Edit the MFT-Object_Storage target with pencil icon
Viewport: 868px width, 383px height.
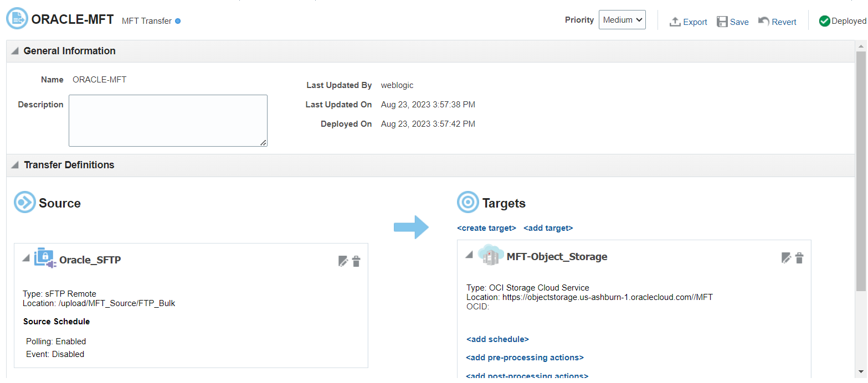click(x=787, y=258)
